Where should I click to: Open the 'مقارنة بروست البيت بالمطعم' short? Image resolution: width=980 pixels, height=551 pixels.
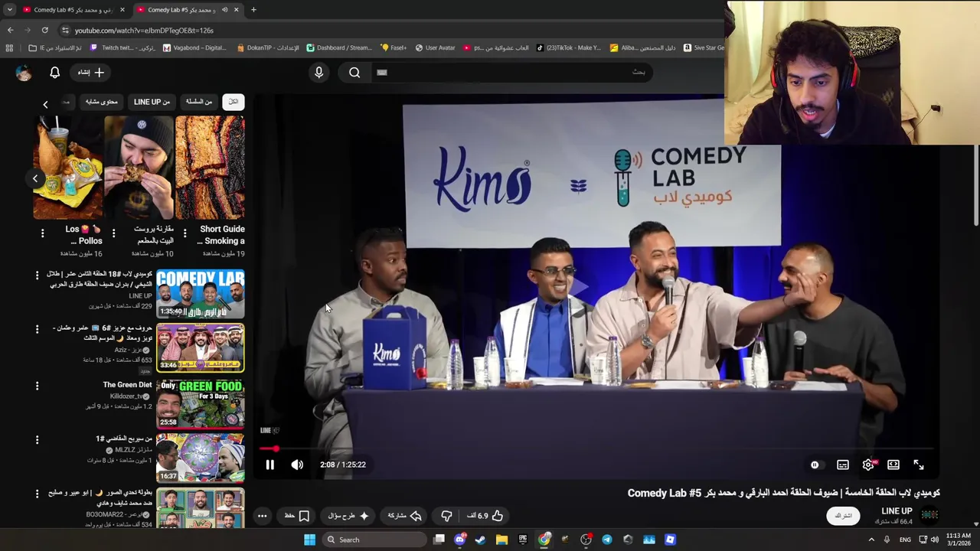[139, 168]
